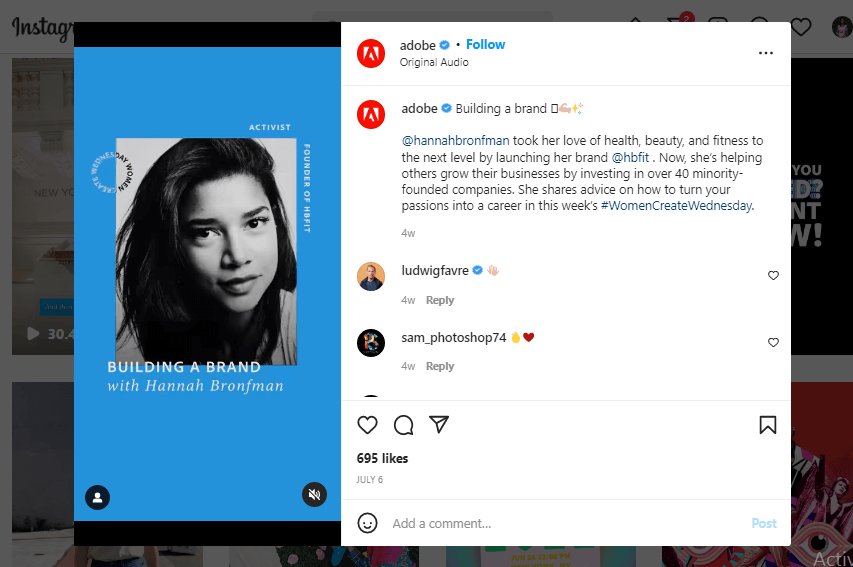
Task: Open the #WomenCreateWednesday hashtag
Action: pyautogui.click(x=677, y=206)
